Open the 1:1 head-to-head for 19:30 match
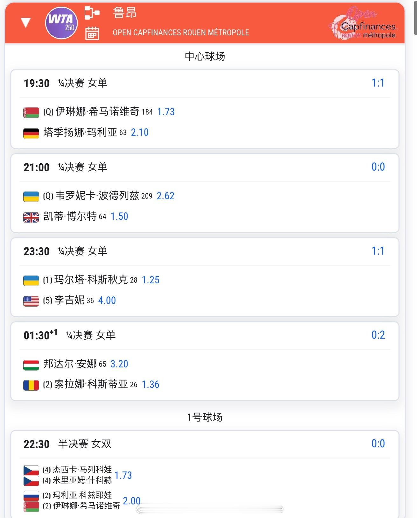Viewport: 420px width, 518px height. tap(378, 83)
